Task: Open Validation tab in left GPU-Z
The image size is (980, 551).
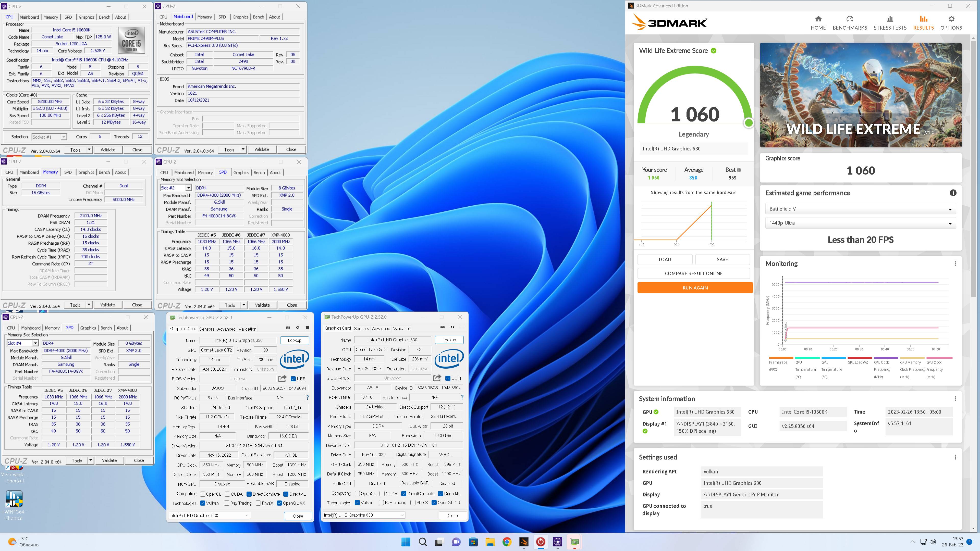Action: pos(247,329)
